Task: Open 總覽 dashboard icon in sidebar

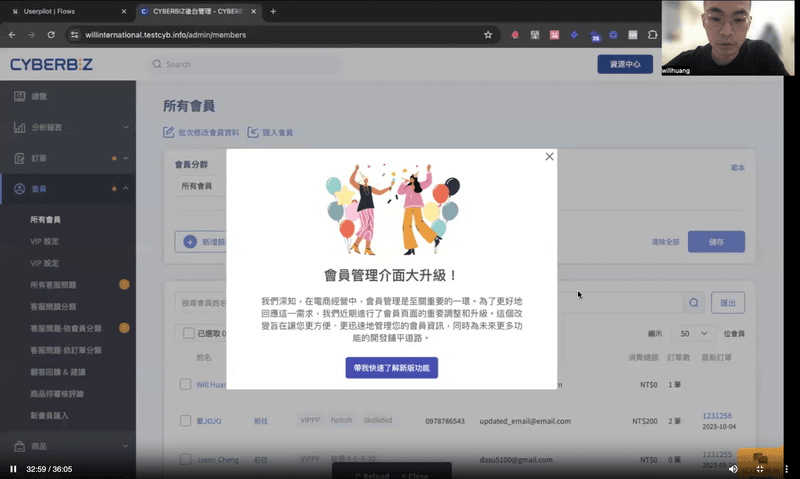Action: pyautogui.click(x=19, y=96)
